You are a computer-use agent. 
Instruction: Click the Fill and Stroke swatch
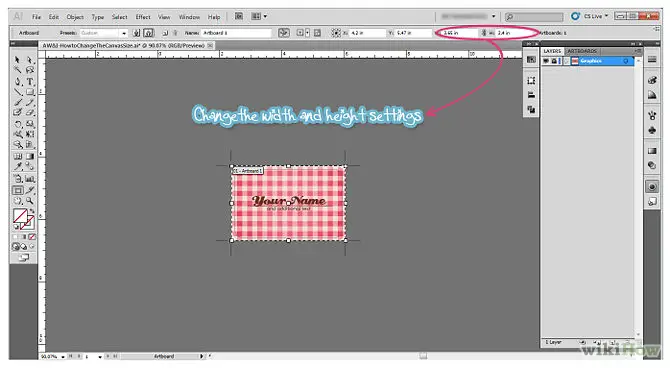tap(24, 219)
